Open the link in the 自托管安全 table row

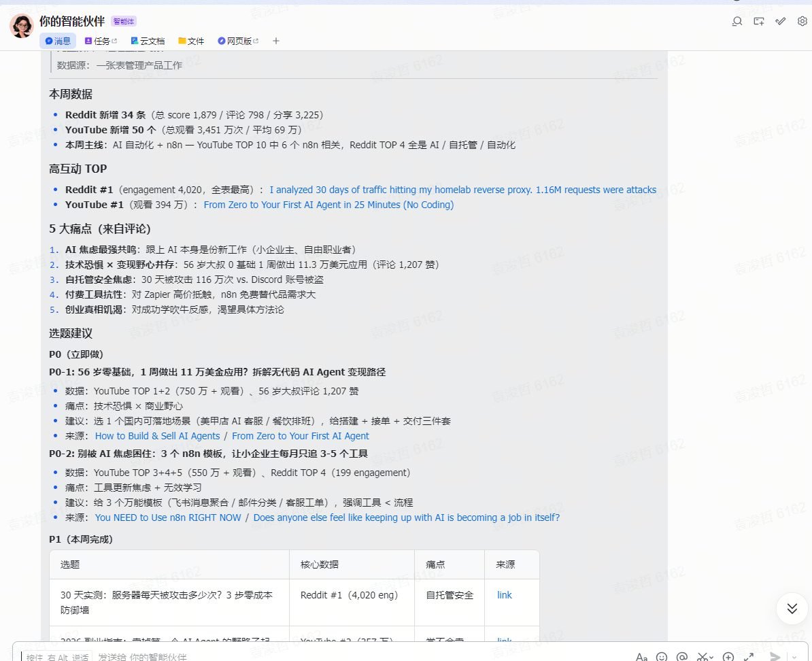(505, 595)
